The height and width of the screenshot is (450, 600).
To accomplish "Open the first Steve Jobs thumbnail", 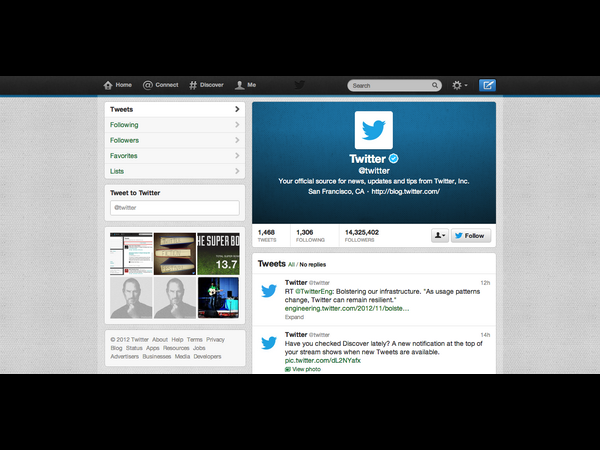I will (x=131, y=298).
